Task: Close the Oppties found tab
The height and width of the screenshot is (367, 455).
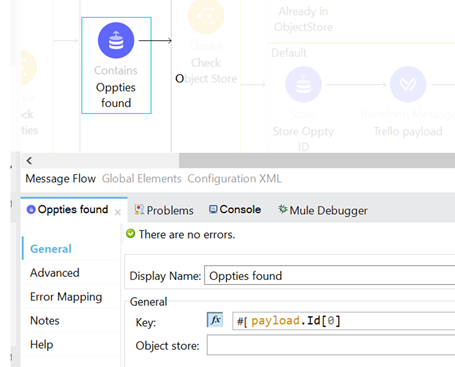Action: pos(118,212)
